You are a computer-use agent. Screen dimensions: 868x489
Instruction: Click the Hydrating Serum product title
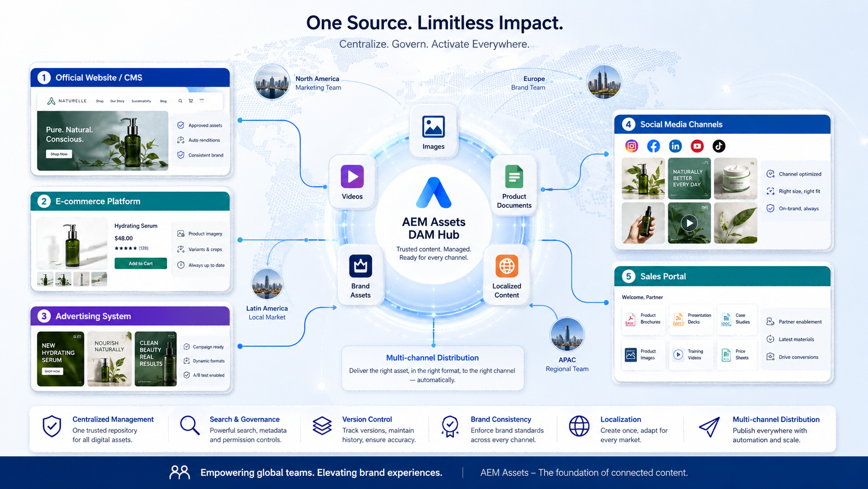pos(136,226)
